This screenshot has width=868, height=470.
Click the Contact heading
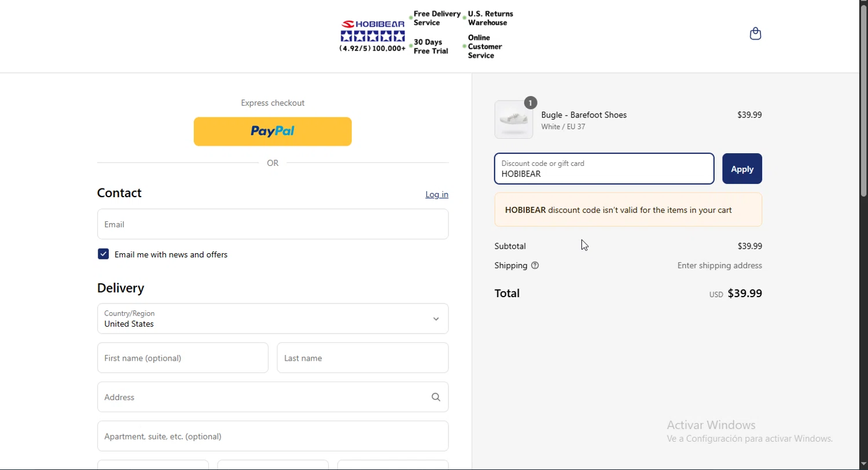pyautogui.click(x=119, y=193)
